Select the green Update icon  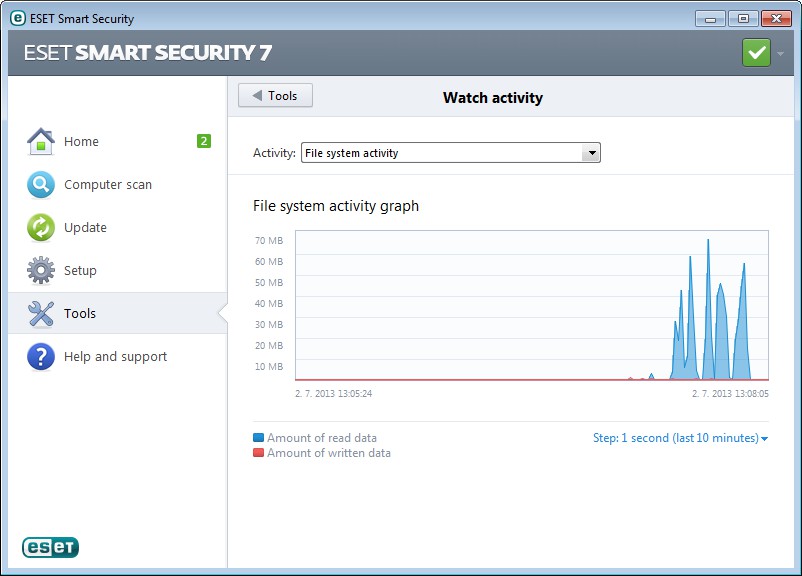point(40,227)
